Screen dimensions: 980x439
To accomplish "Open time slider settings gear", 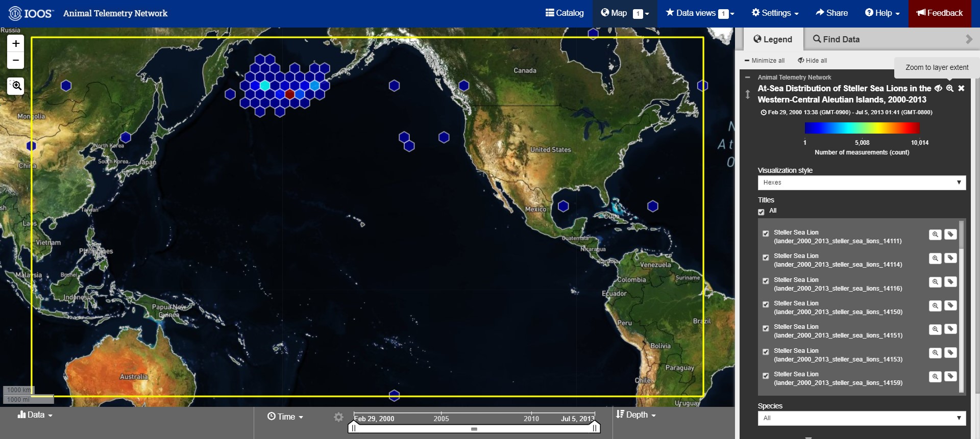I will click(338, 417).
